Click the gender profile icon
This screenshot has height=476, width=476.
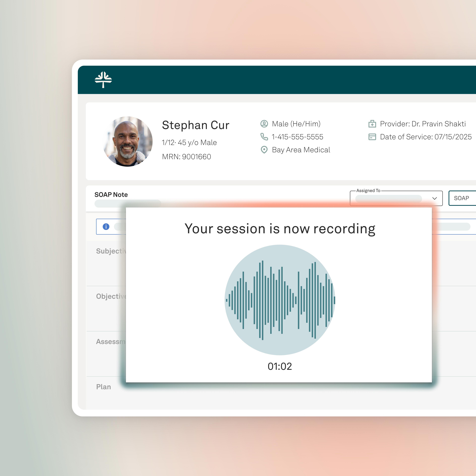coord(264,124)
